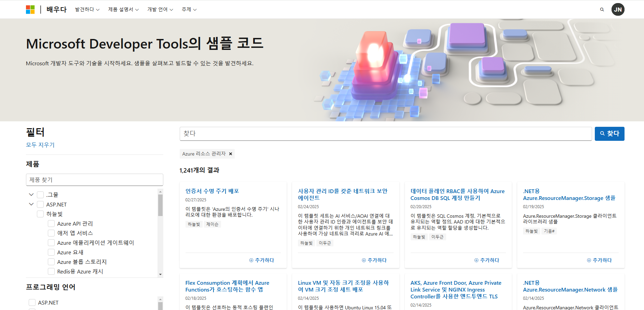This screenshot has width=644, height=310.
Task: Click 하늘빛 tag on 인증서 수명 card
Action: pyautogui.click(x=194, y=224)
